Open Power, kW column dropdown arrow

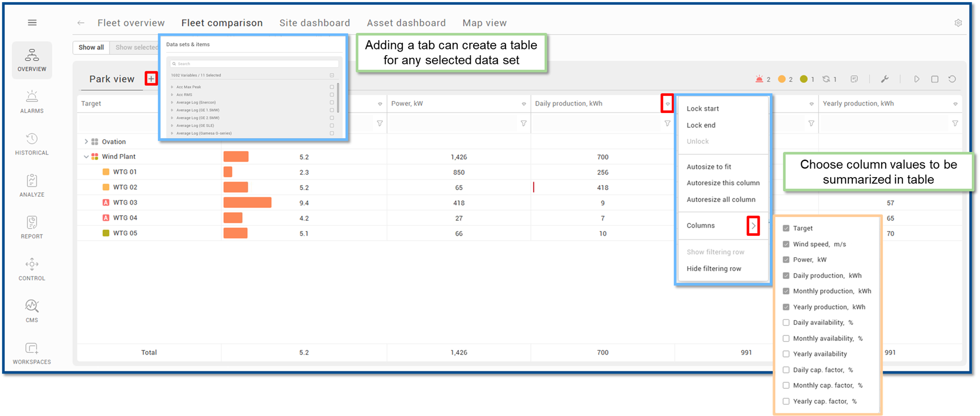pos(524,104)
